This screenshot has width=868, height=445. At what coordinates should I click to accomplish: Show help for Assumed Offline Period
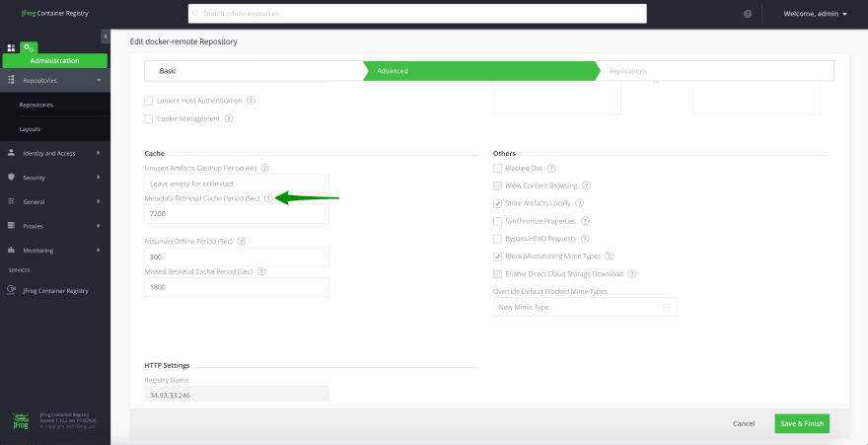click(x=241, y=242)
